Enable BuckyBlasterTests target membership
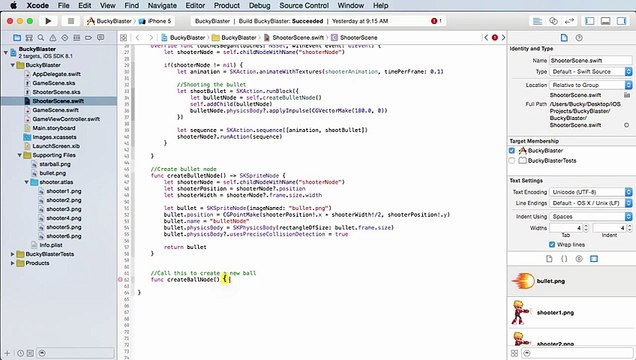 click(512, 161)
